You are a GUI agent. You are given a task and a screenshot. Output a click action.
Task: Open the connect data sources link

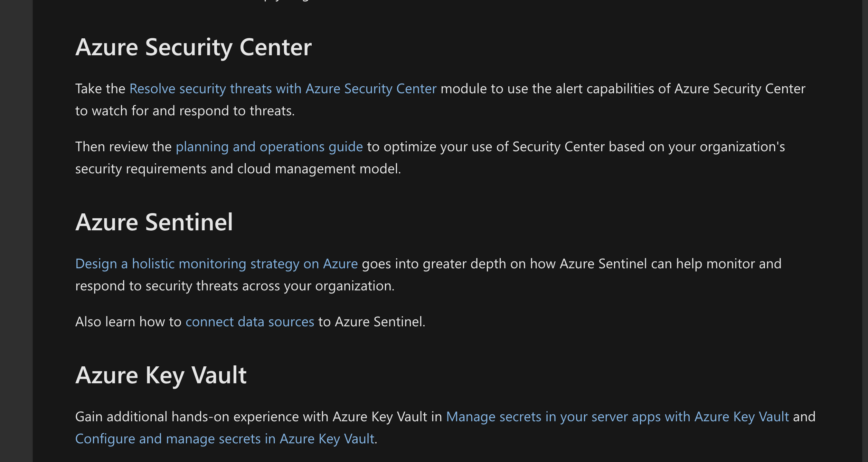pos(250,322)
